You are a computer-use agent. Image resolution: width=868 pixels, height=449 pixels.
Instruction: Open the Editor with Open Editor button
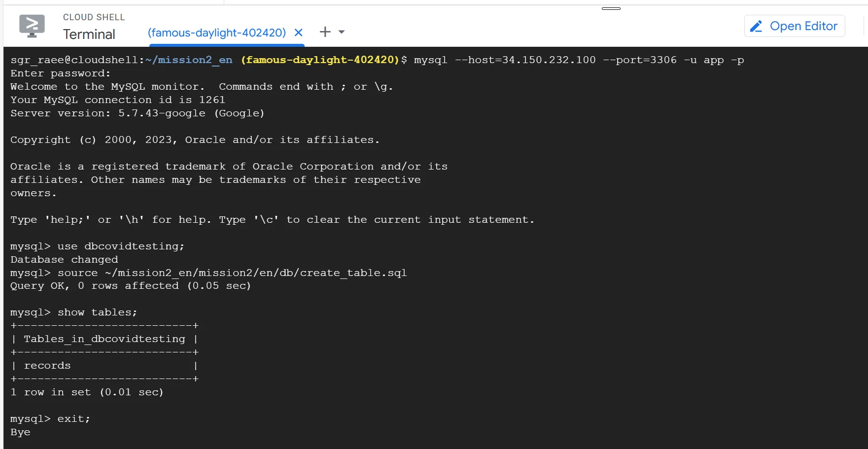tap(795, 26)
